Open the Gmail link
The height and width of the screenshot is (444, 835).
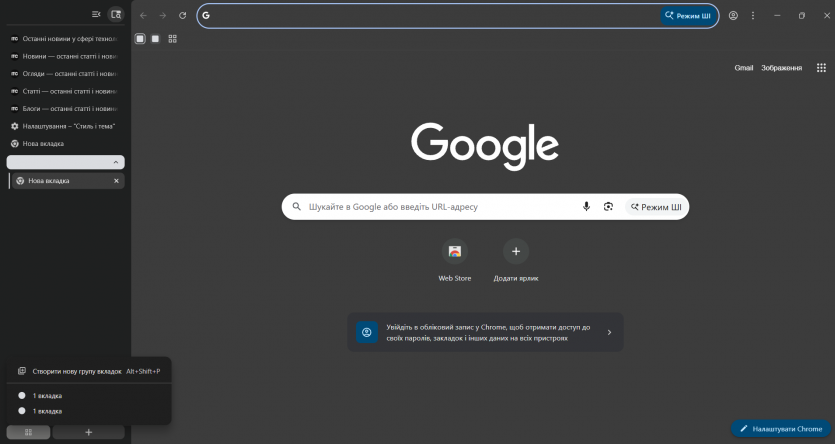tap(743, 68)
